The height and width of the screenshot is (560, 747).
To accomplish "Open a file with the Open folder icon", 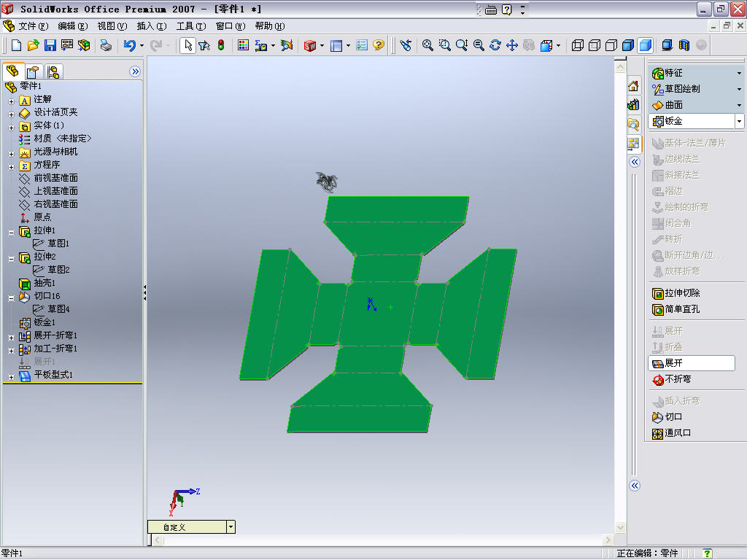I will [33, 45].
